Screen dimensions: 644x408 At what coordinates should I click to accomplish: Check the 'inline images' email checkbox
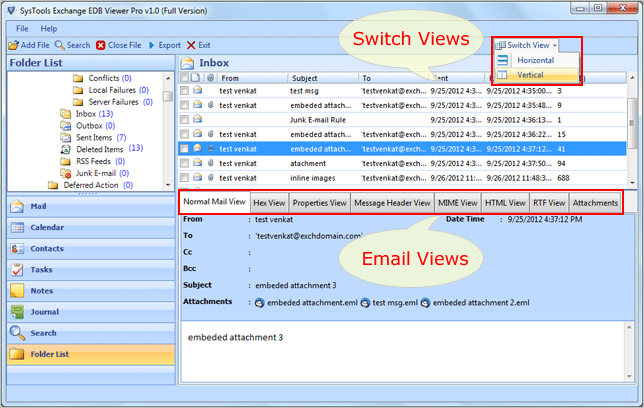click(184, 177)
